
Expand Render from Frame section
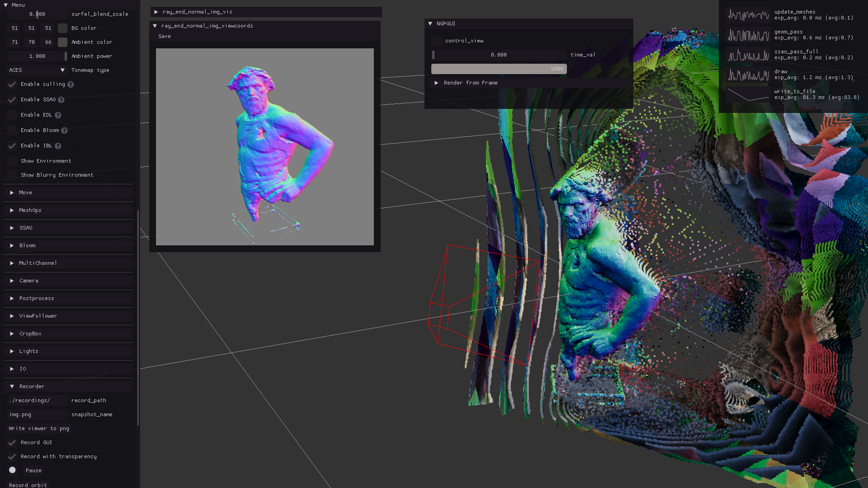(x=437, y=83)
